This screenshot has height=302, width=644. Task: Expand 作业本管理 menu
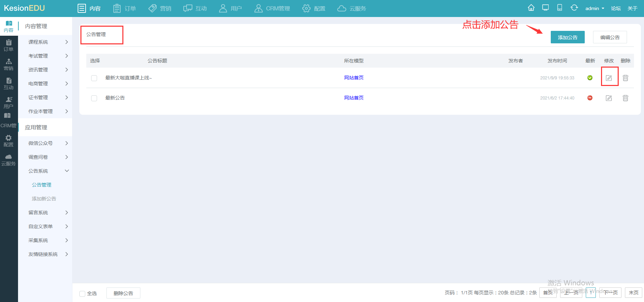45,111
